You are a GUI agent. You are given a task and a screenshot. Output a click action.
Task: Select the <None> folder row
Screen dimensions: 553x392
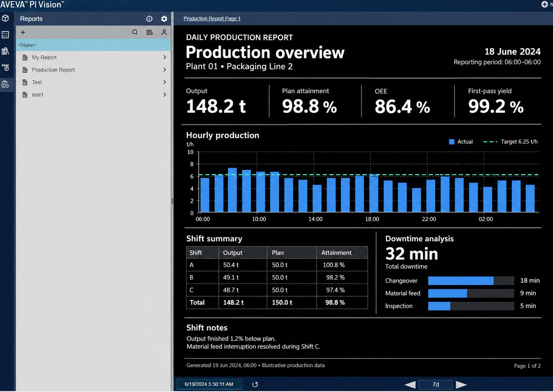point(93,45)
